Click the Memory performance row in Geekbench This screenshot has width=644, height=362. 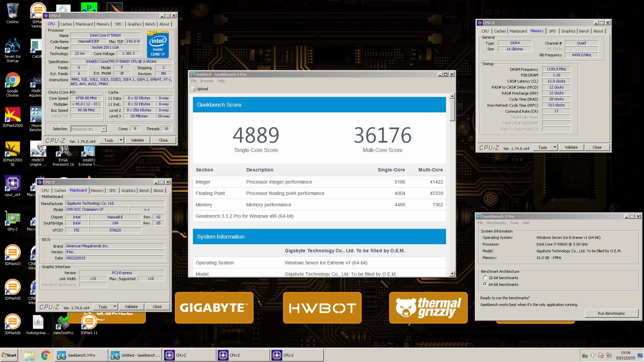(x=319, y=205)
